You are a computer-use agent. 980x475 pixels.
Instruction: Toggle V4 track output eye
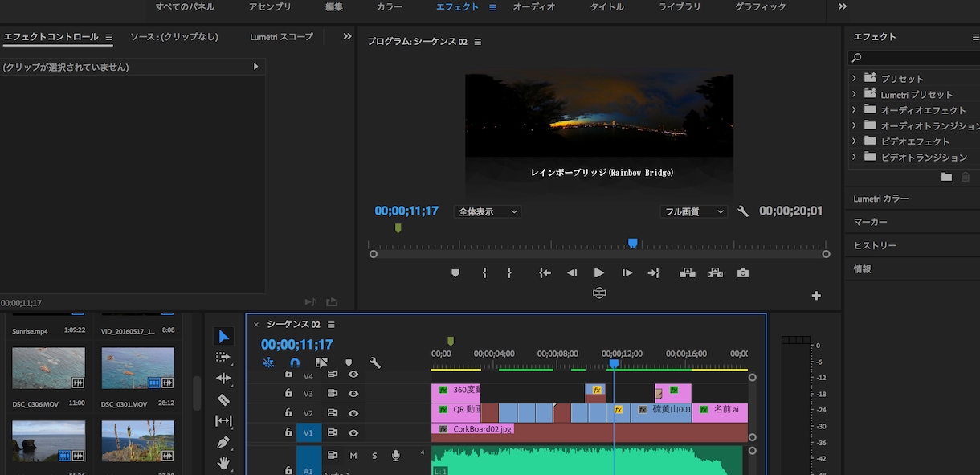click(353, 375)
